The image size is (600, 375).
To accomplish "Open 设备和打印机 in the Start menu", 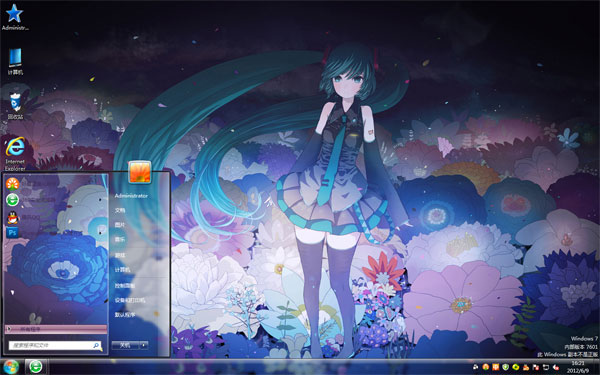I will [130, 300].
